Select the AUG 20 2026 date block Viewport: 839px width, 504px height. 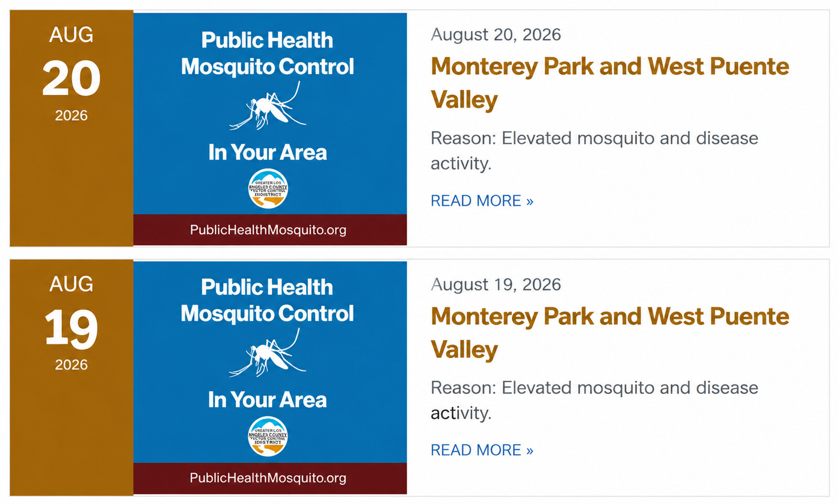pyautogui.click(x=71, y=128)
